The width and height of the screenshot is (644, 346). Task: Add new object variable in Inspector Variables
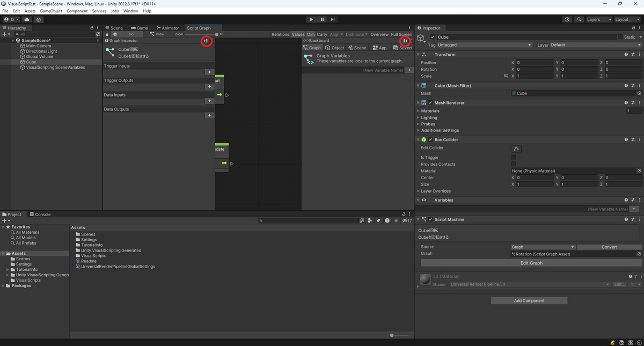634,209
